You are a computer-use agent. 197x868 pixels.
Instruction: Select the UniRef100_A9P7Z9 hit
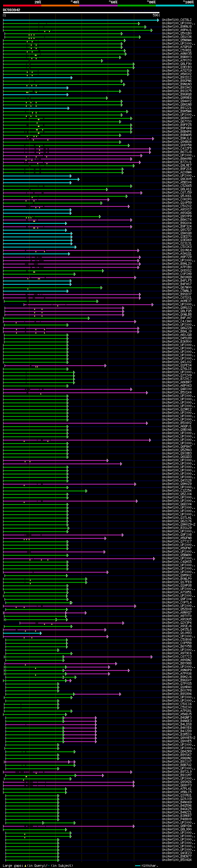point(177,257)
